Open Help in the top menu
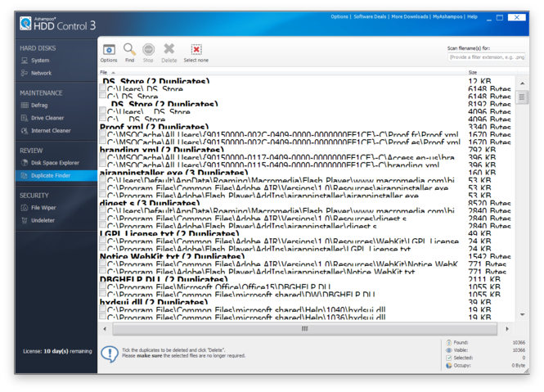The height and width of the screenshot is (392, 544). pos(472,16)
